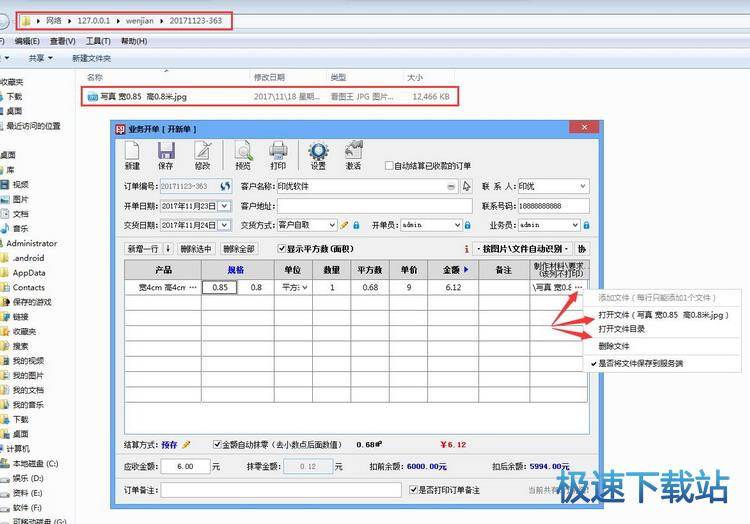This screenshot has height=524, width=750.
Task: Open 编辑(E) menu in Explorer
Action: (x=27, y=41)
